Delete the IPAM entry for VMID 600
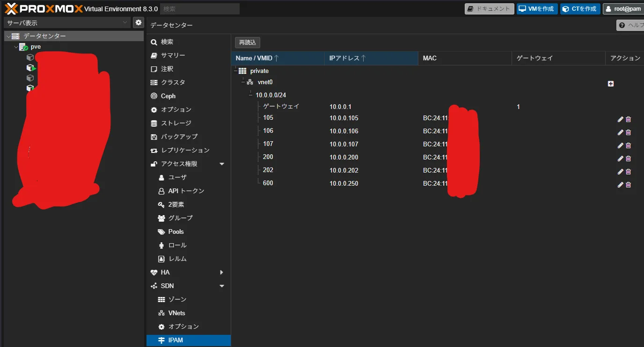Image resolution: width=644 pixels, height=347 pixels. (x=628, y=185)
